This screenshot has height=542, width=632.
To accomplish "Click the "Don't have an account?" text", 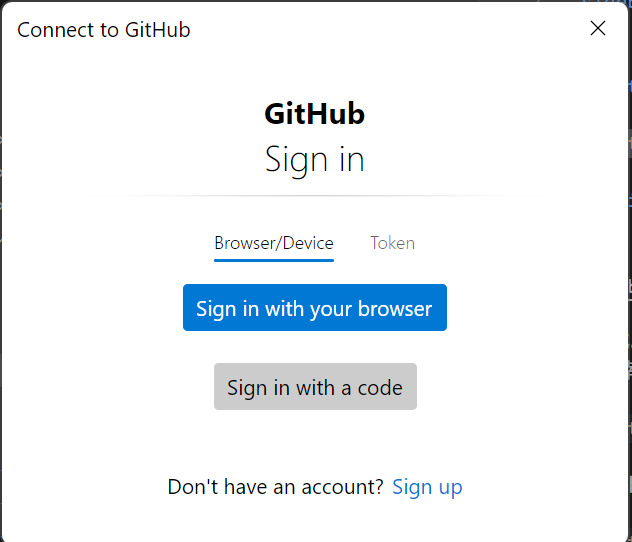I will 275,487.
